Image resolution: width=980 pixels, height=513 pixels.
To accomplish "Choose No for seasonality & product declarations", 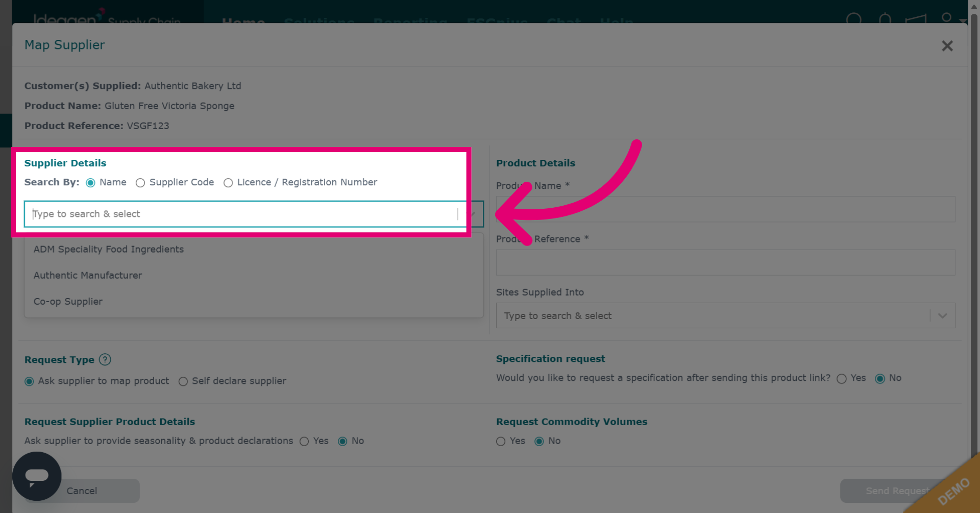I will (x=342, y=441).
